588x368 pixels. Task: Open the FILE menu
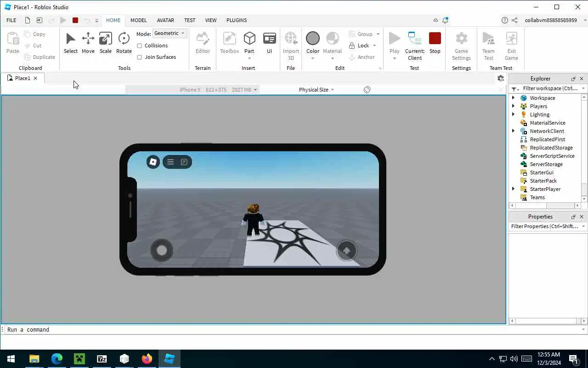coord(11,20)
